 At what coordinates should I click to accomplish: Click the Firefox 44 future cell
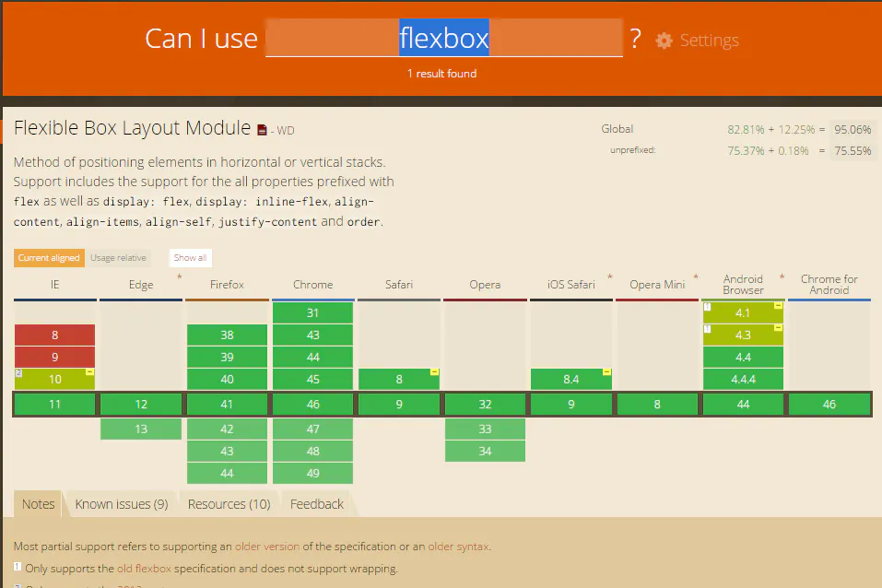(227, 473)
